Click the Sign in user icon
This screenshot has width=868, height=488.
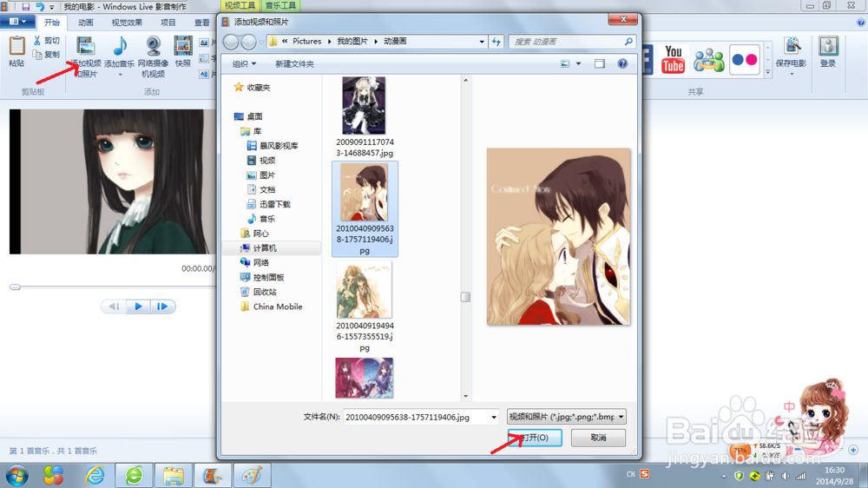click(828, 47)
